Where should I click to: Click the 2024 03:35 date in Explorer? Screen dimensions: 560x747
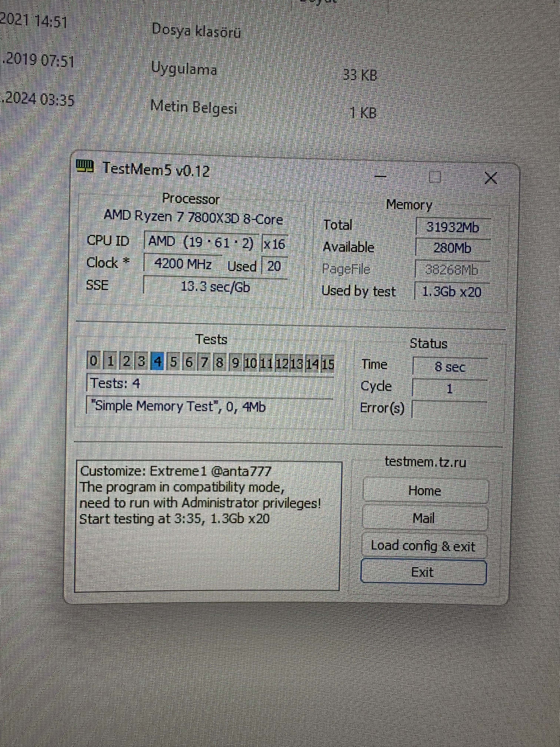click(x=37, y=99)
